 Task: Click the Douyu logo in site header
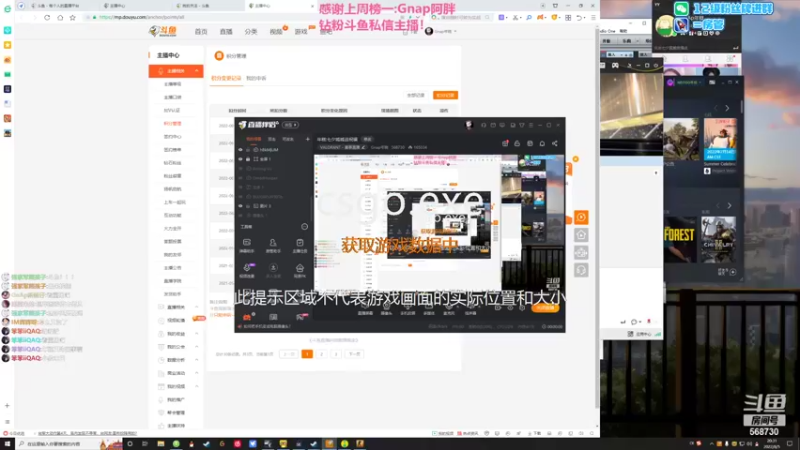[163, 31]
